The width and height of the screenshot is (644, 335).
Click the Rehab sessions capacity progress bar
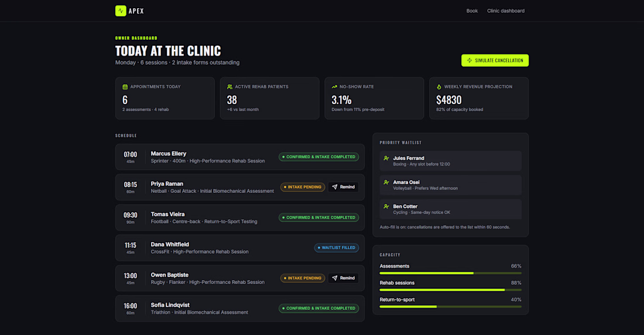[451, 290]
